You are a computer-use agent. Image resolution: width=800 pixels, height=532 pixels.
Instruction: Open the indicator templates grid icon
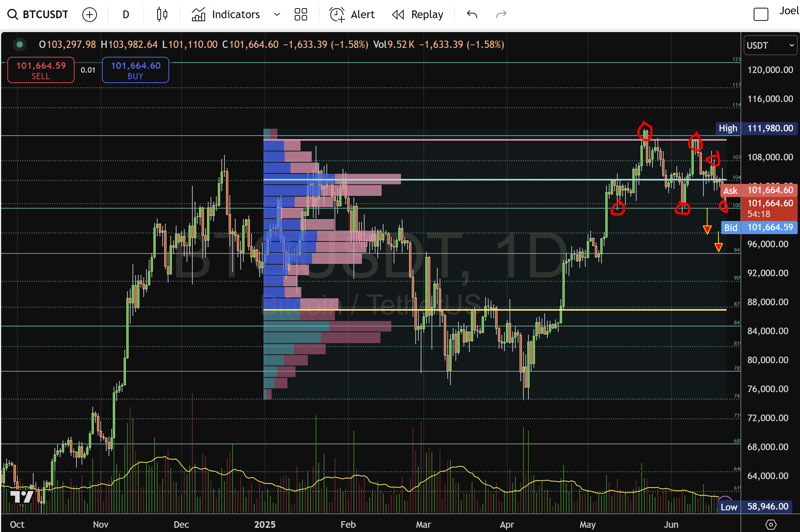pos(301,15)
